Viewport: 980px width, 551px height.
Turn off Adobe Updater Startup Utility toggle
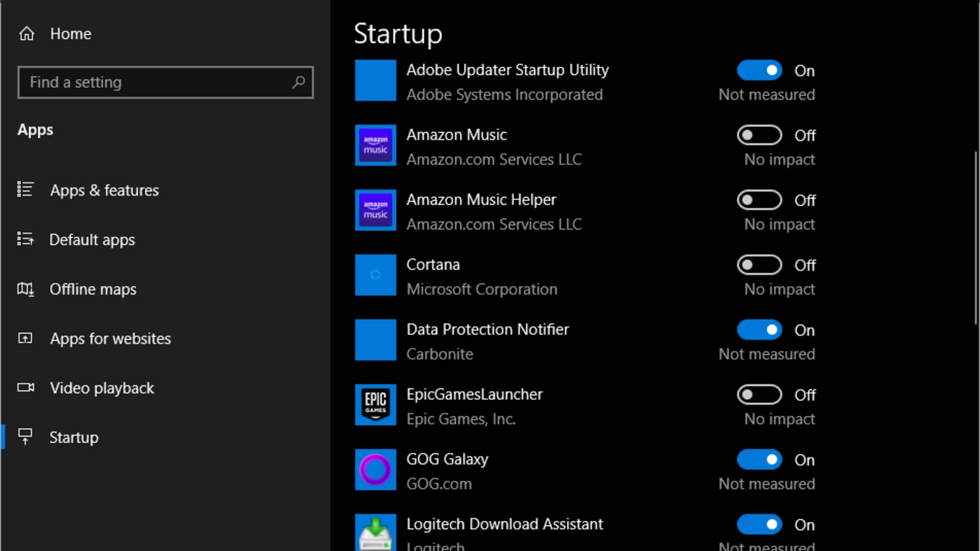click(759, 70)
